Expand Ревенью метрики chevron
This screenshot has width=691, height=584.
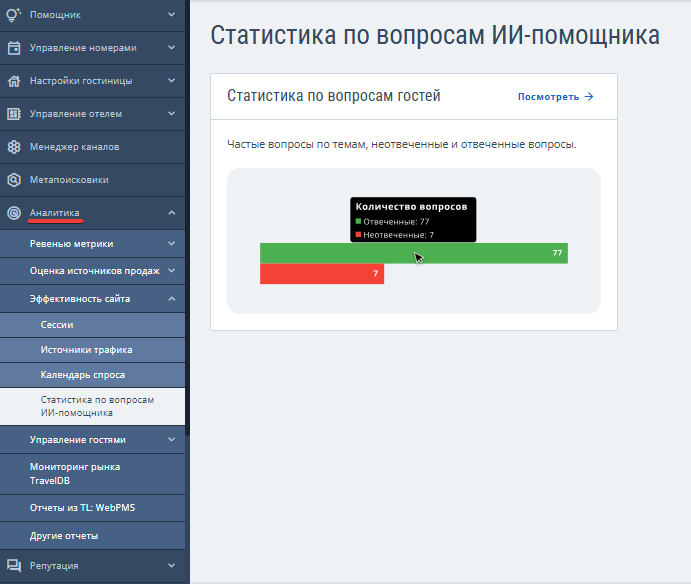(171, 243)
